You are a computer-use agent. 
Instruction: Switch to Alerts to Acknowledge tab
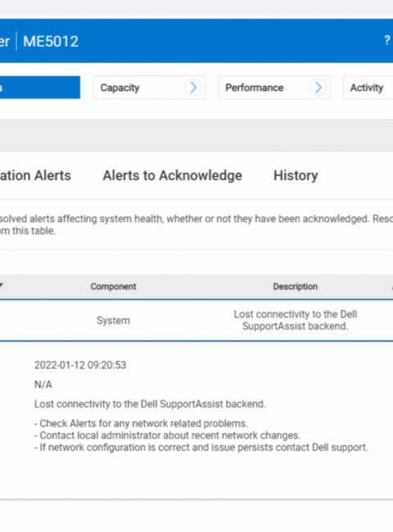[173, 176]
